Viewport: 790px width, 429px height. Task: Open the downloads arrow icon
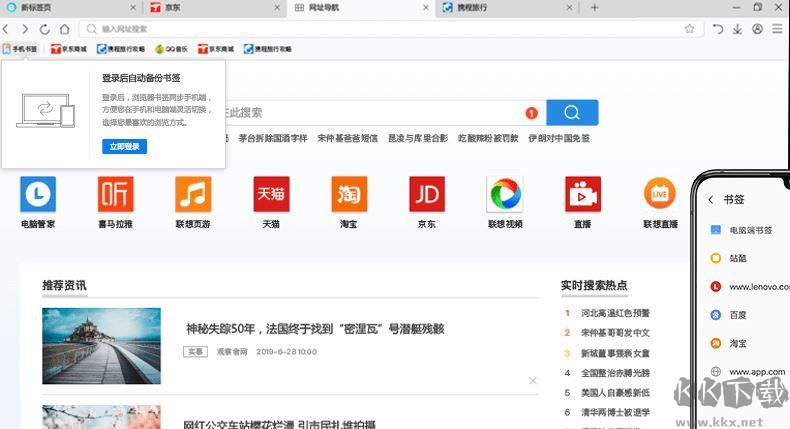point(738,29)
